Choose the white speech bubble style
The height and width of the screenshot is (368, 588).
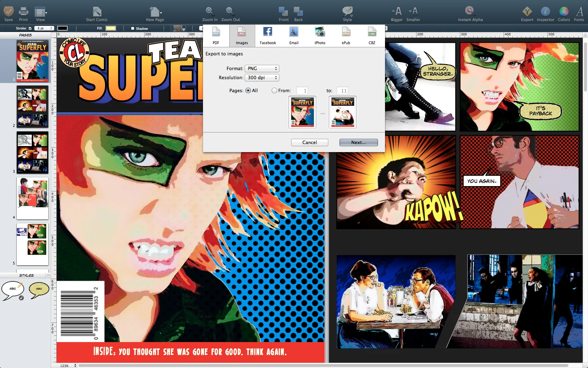(x=13, y=291)
